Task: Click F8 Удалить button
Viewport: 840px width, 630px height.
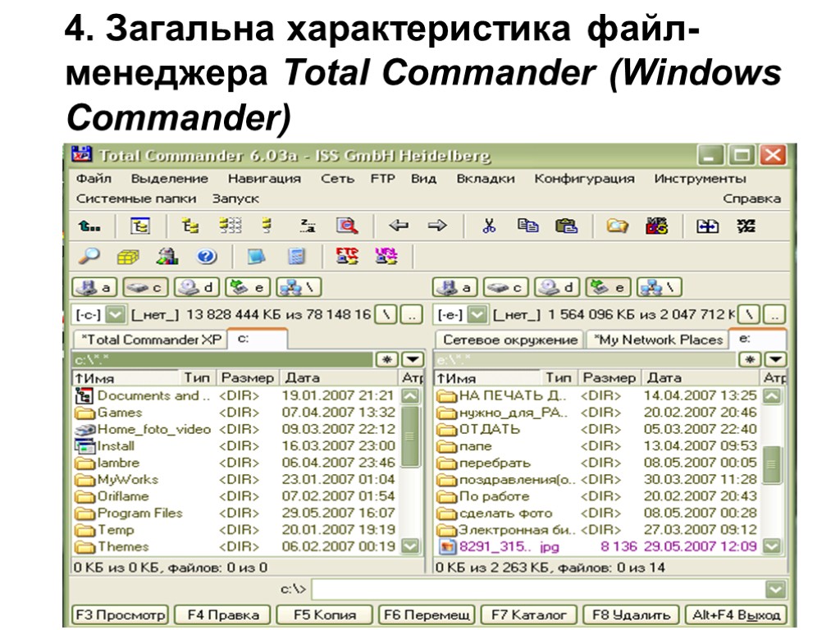Action: click(x=631, y=614)
